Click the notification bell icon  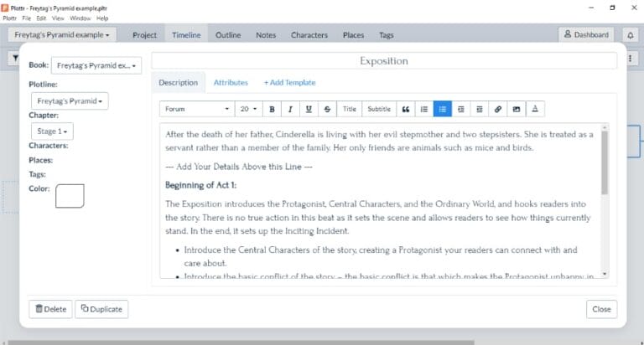[x=631, y=35]
